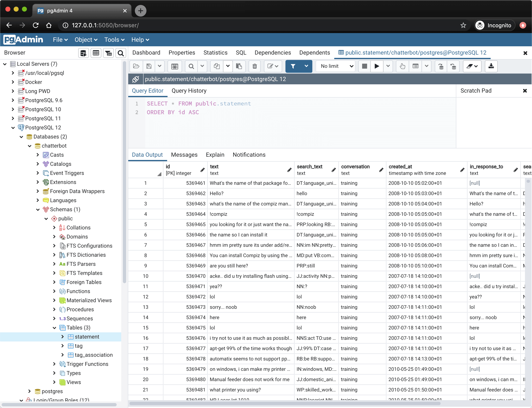Open the No limit rows dropdown
The image size is (532, 408).
click(x=336, y=66)
